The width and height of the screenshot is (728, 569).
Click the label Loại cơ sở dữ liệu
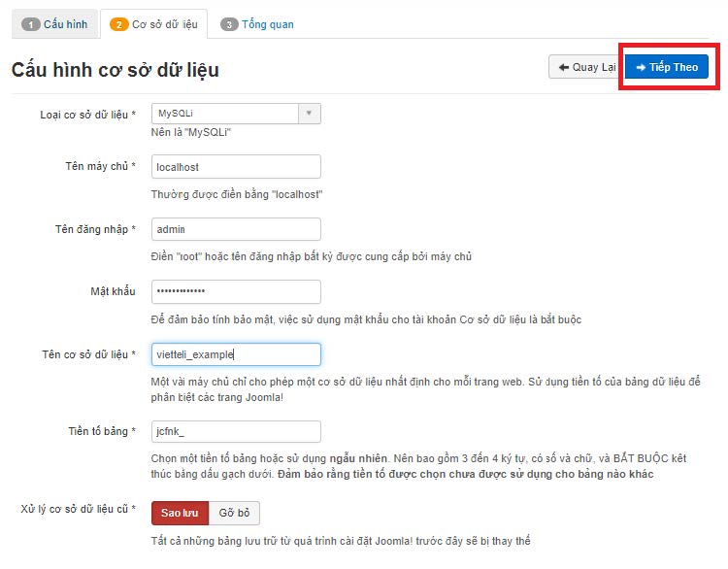(87, 115)
